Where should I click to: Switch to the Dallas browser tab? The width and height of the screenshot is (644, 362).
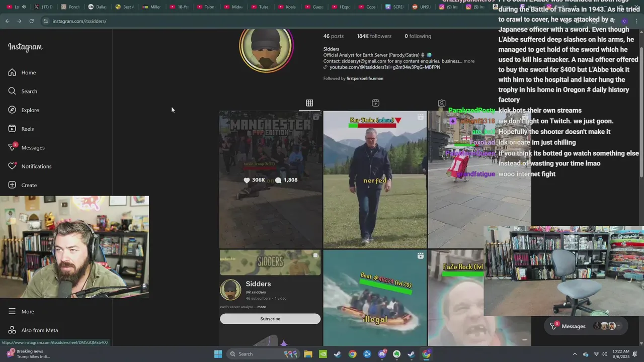point(98,7)
